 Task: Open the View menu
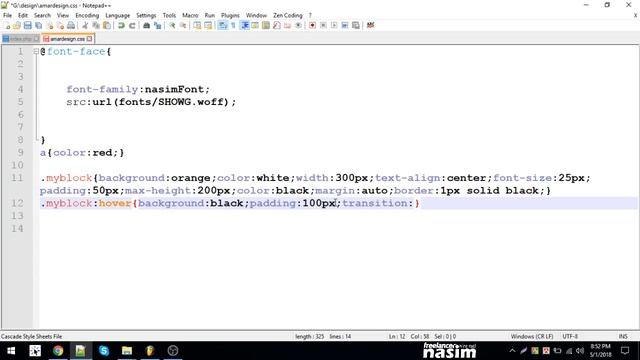(x=62, y=15)
